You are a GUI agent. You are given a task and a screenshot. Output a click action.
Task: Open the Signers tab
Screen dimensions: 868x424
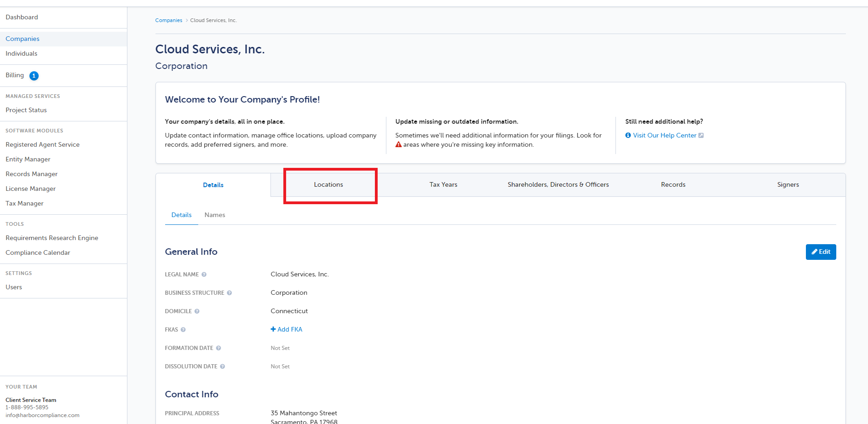pyautogui.click(x=788, y=184)
